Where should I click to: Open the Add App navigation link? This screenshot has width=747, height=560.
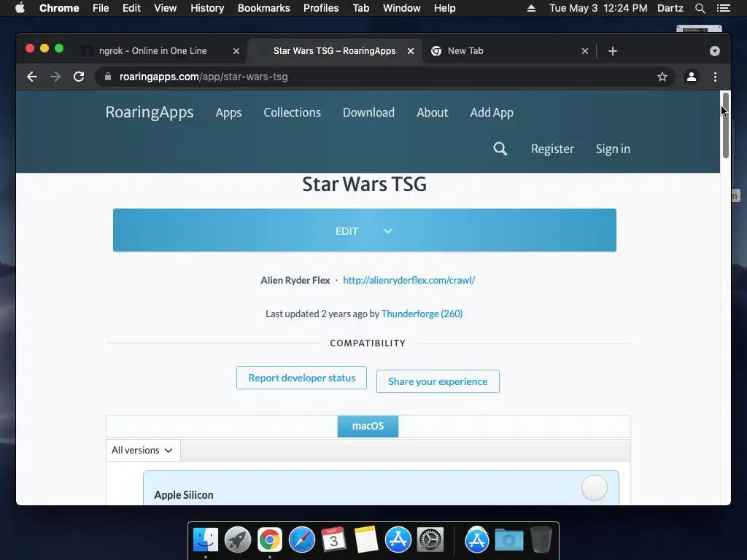click(x=492, y=113)
